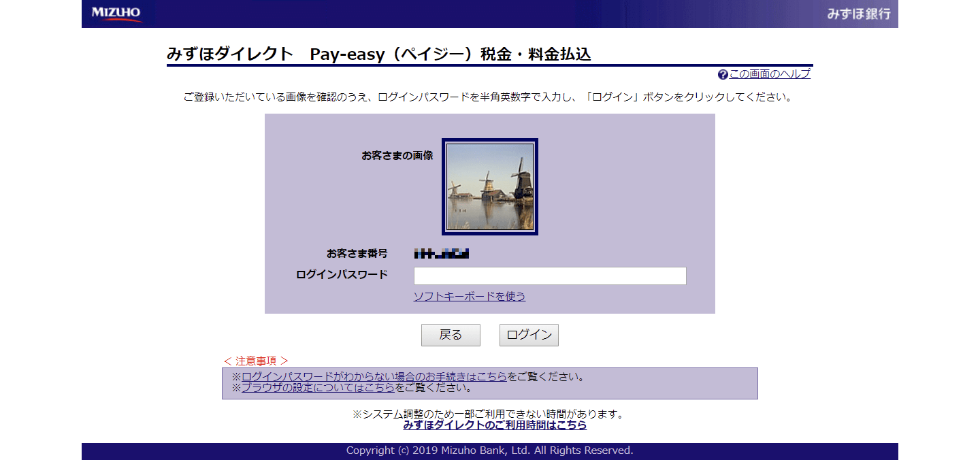Click the システム調整のため notice text
980x460 pixels.
(x=488, y=414)
